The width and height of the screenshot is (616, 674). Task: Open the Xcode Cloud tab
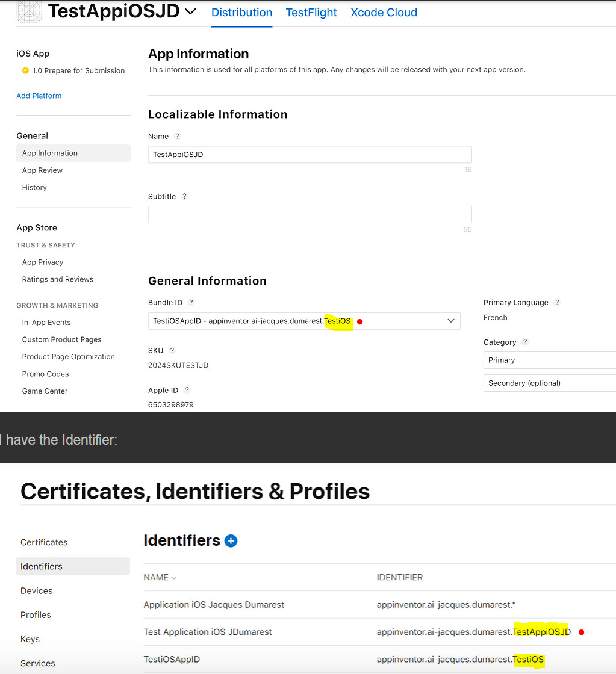point(384,13)
